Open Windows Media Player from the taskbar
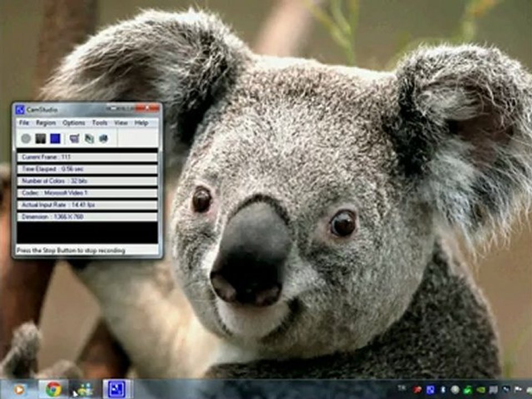This screenshot has height=399, width=532. tap(19, 390)
